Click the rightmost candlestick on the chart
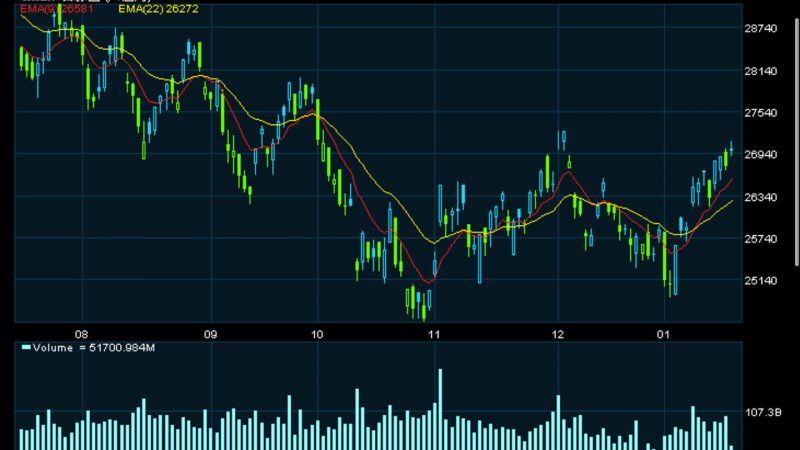The height and width of the screenshot is (450, 800). pyautogui.click(x=731, y=148)
